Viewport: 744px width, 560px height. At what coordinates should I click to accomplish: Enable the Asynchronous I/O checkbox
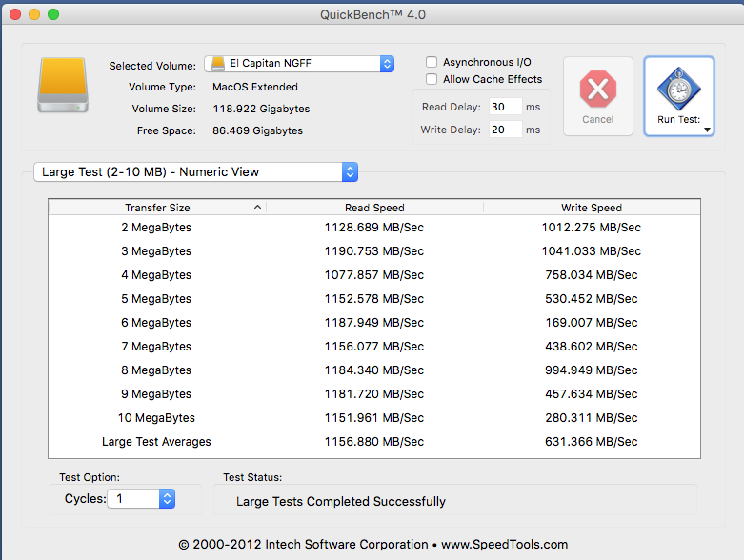point(432,62)
